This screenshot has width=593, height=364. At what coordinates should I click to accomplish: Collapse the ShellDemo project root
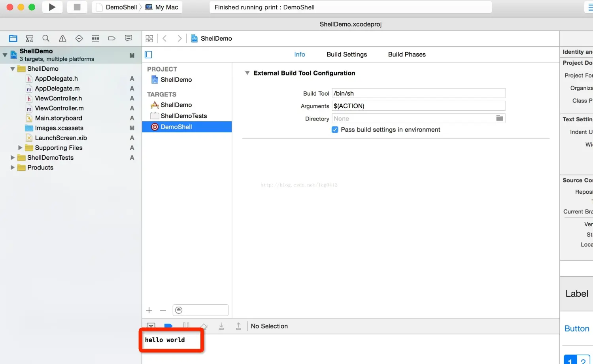coord(5,55)
